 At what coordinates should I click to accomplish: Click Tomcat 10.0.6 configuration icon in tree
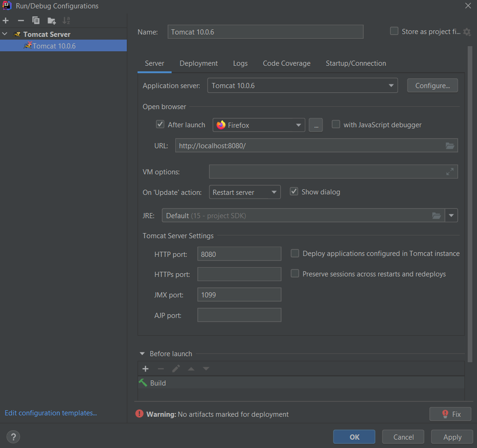point(28,45)
